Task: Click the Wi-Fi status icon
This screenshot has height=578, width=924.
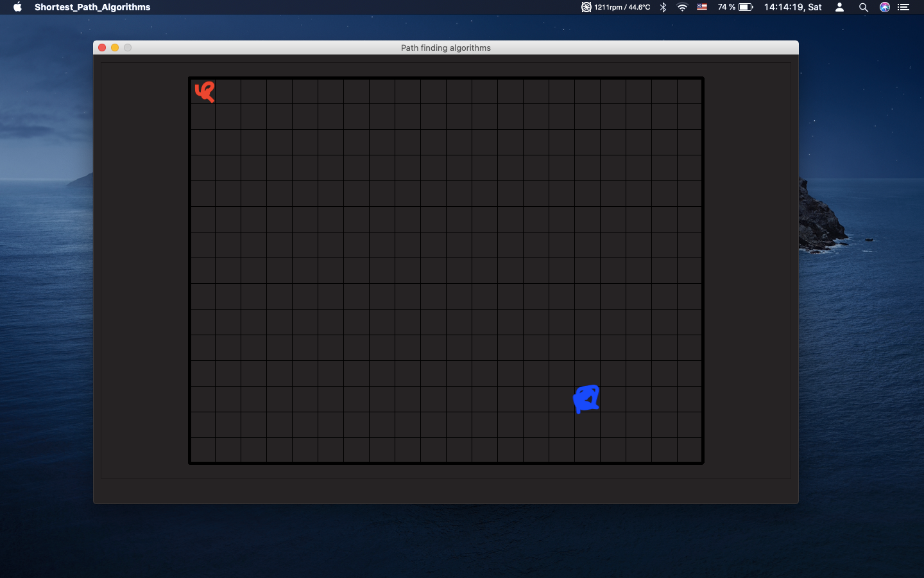Action: click(x=681, y=7)
